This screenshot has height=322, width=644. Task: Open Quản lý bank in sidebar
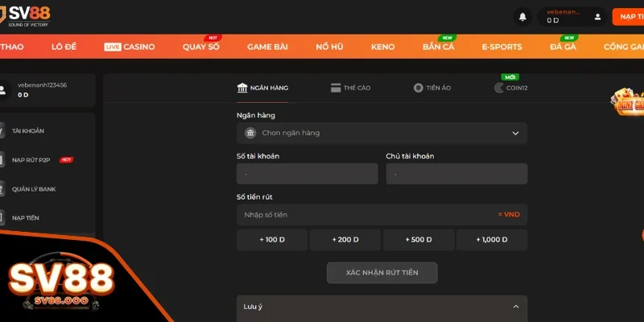coord(34,189)
